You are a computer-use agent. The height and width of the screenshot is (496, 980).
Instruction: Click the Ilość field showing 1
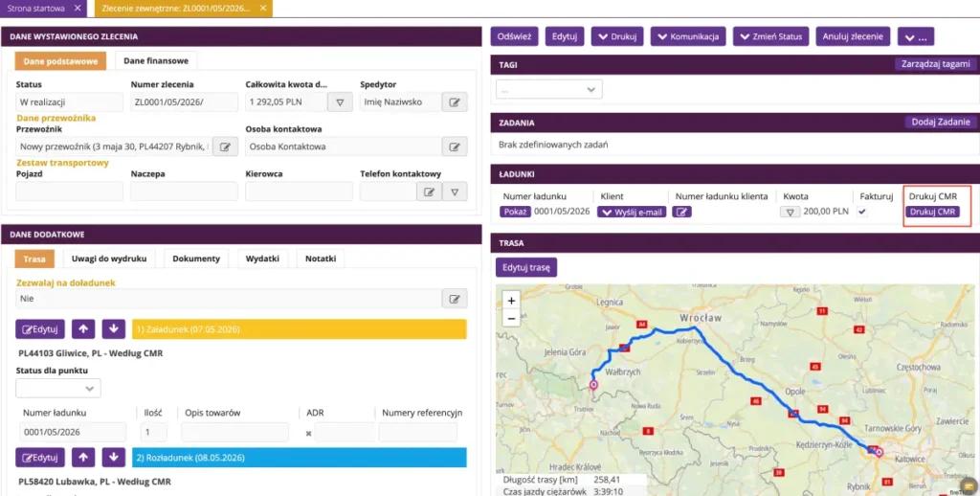pos(154,432)
